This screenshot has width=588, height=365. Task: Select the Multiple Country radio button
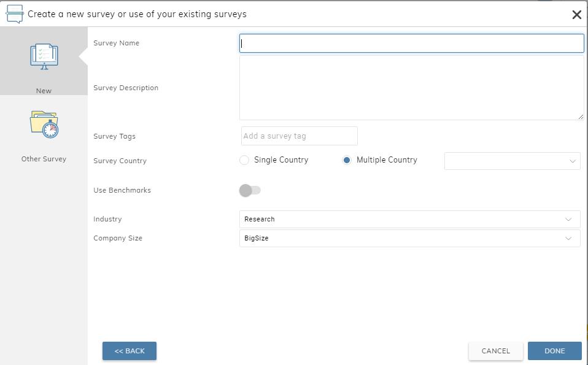point(347,160)
